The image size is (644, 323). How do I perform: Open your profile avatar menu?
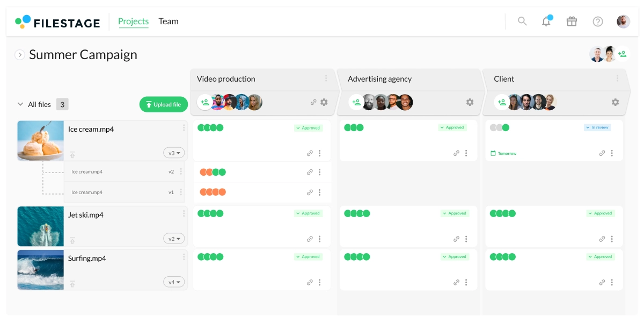[623, 21]
